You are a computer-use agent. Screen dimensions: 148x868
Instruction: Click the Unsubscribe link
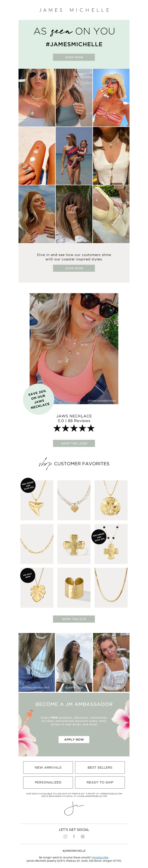coord(100,857)
